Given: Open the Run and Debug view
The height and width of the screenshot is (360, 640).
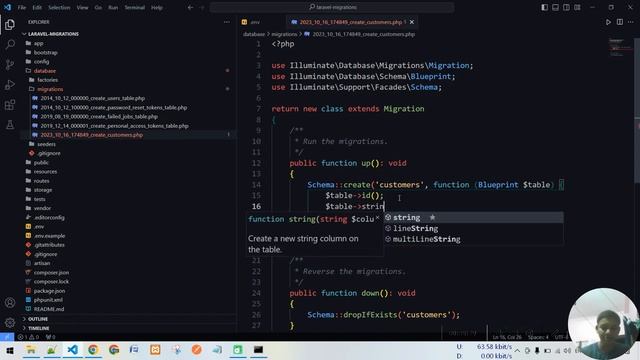Looking at the screenshot, I should tap(10, 84).
